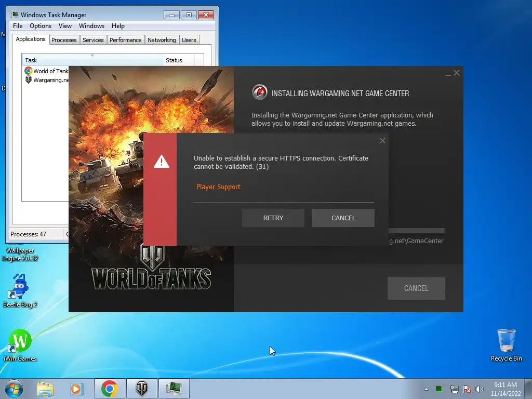Maximize the Windows Task Manager window

coord(189,15)
